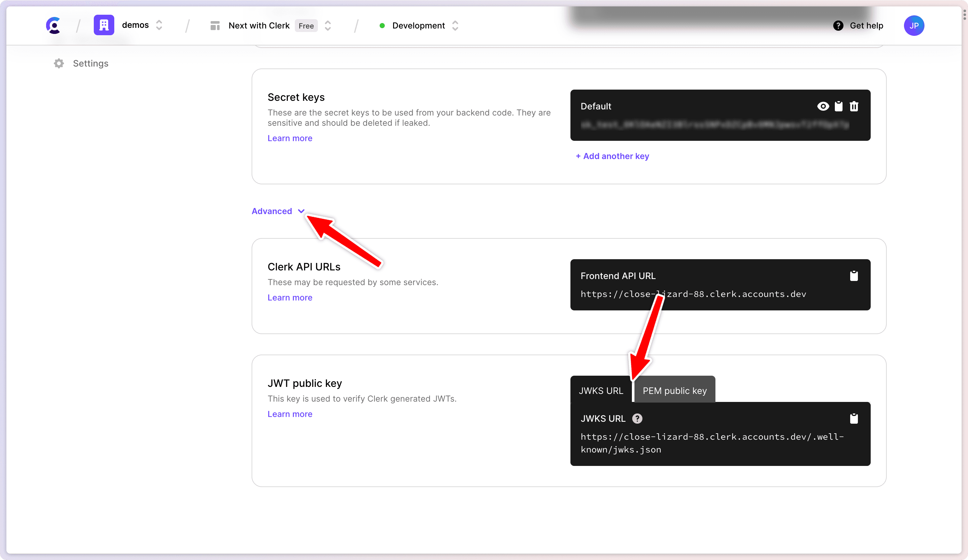Click the Clerk API URLs heading
The width and height of the screenshot is (968, 560).
click(x=304, y=267)
